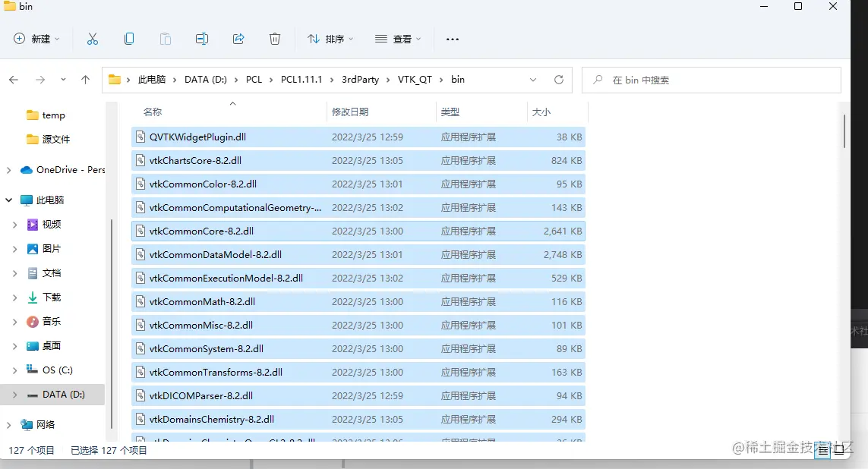This screenshot has width=868, height=469.
Task: Click the navigation pane scrollbar
Action: (112, 323)
